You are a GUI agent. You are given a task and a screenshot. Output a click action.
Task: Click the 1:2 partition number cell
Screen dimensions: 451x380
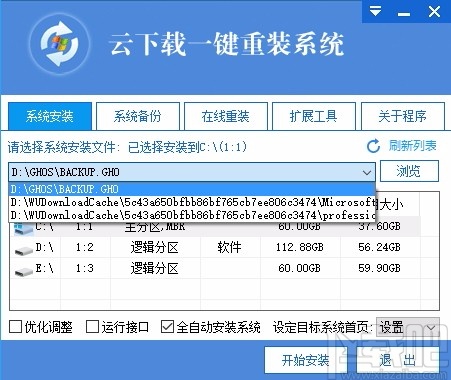coord(85,247)
